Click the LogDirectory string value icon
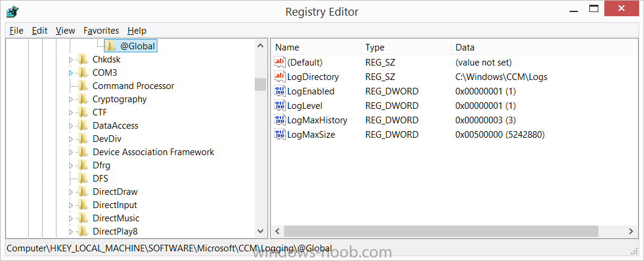Screen dimensions: 644x261 (x=280, y=76)
